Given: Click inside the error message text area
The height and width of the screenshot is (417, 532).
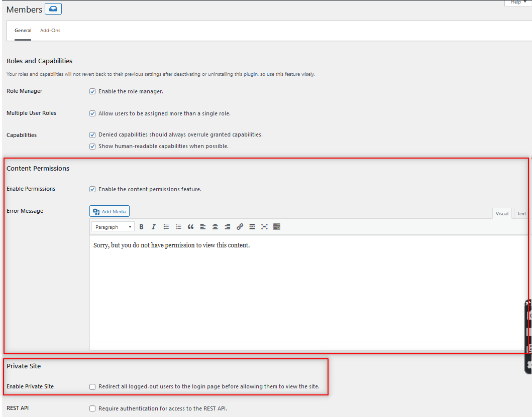Looking at the screenshot, I should pos(308,288).
